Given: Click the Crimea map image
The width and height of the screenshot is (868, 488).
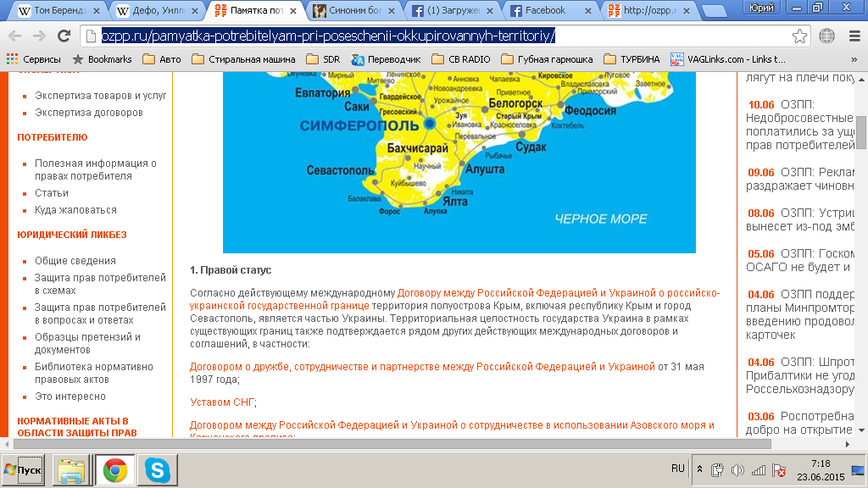Looking at the screenshot, I should 459,163.
